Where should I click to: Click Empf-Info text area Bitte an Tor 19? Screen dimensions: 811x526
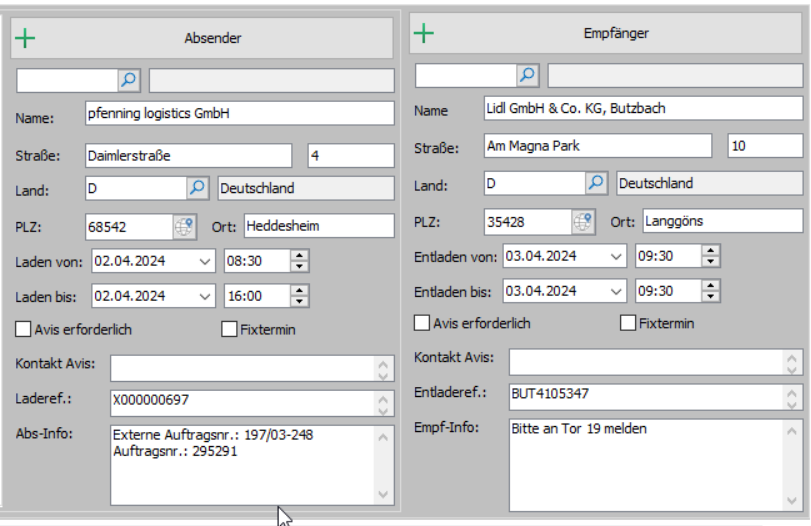pos(656,465)
